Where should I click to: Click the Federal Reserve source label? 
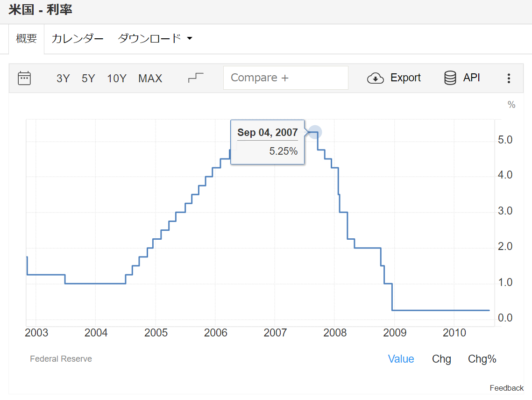[61, 359]
